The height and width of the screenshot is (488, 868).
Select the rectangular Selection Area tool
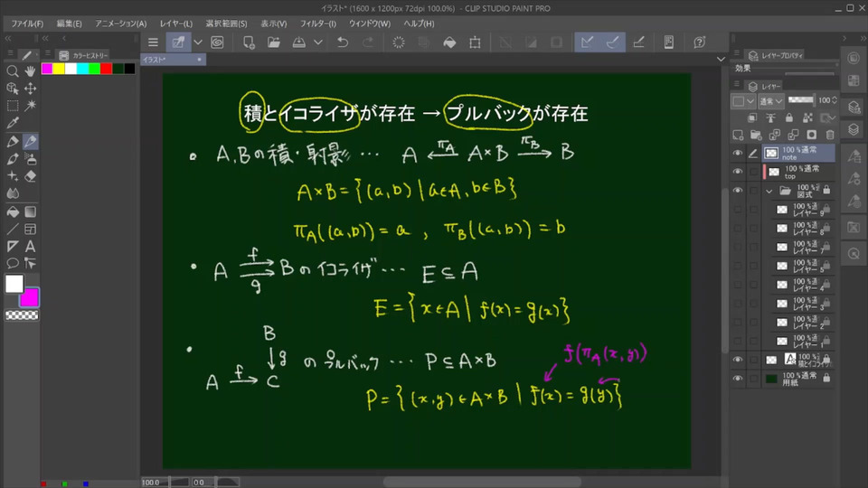click(x=12, y=105)
